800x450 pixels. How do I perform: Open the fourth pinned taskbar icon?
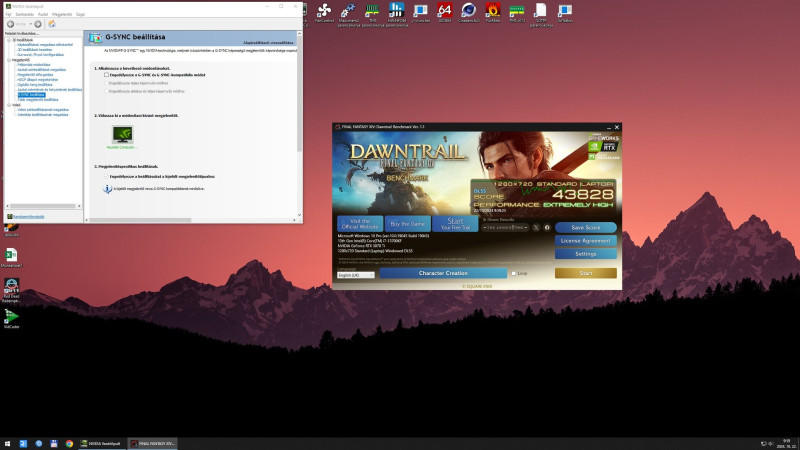54,444
